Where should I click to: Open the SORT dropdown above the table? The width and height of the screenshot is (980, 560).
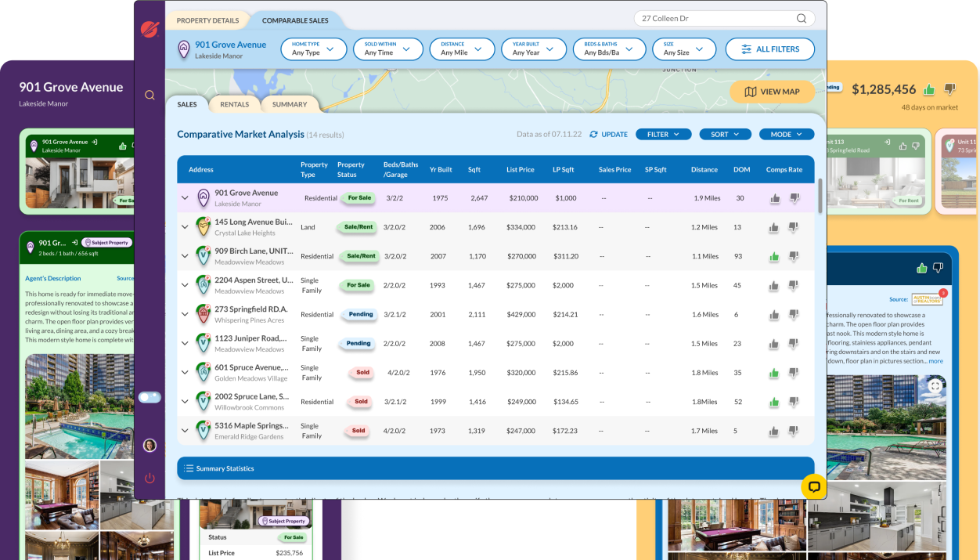[x=725, y=134]
